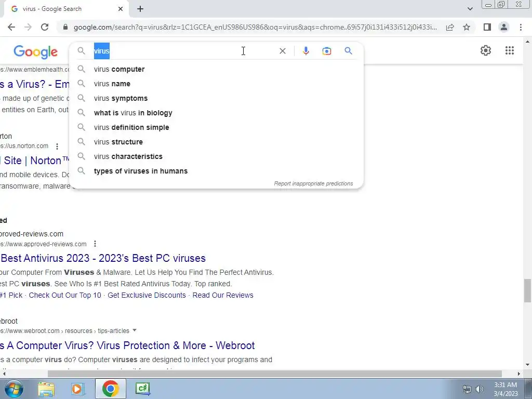Search by image with camera icon
The height and width of the screenshot is (399, 532).
[326, 51]
